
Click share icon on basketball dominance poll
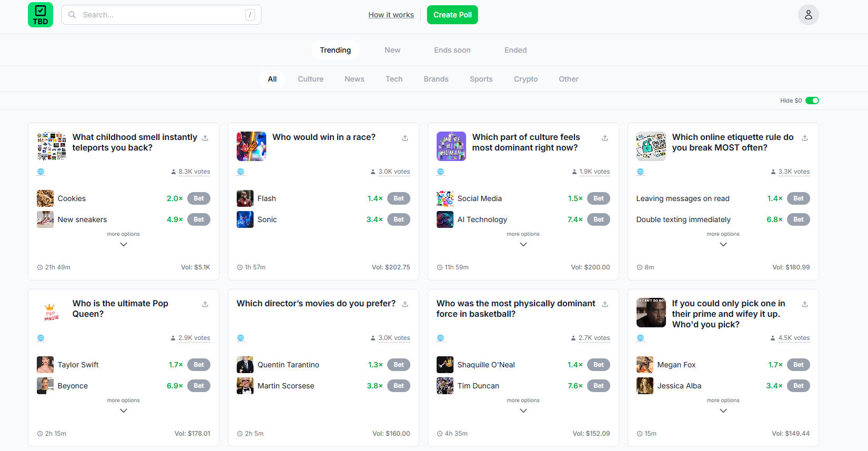pyautogui.click(x=605, y=304)
